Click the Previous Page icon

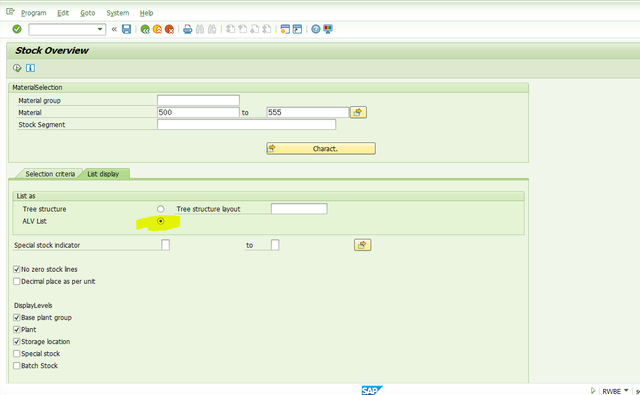pos(243,29)
